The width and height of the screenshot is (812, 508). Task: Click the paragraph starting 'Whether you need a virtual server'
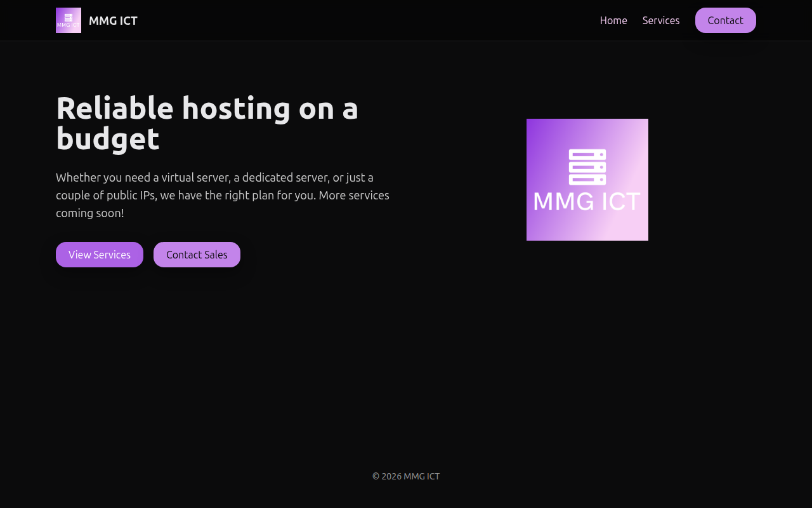[x=223, y=195]
